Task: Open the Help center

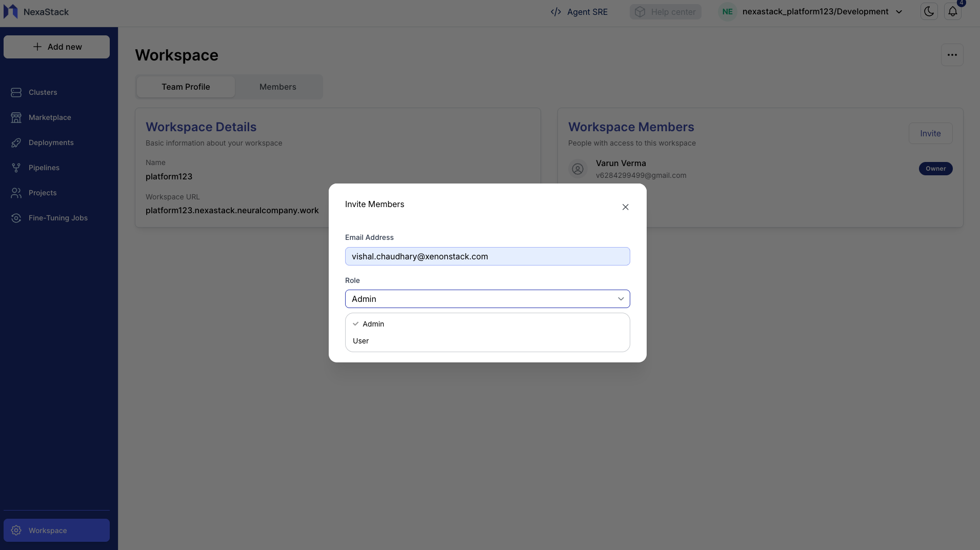Action: point(666,11)
